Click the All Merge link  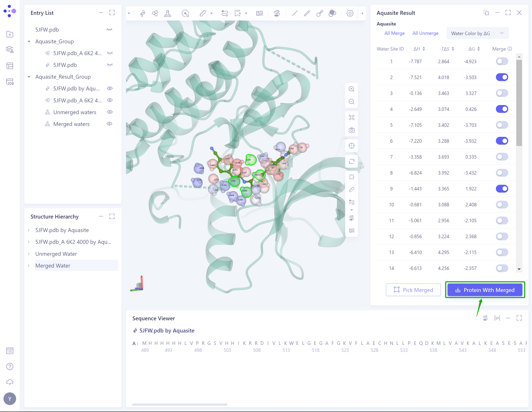[394, 33]
